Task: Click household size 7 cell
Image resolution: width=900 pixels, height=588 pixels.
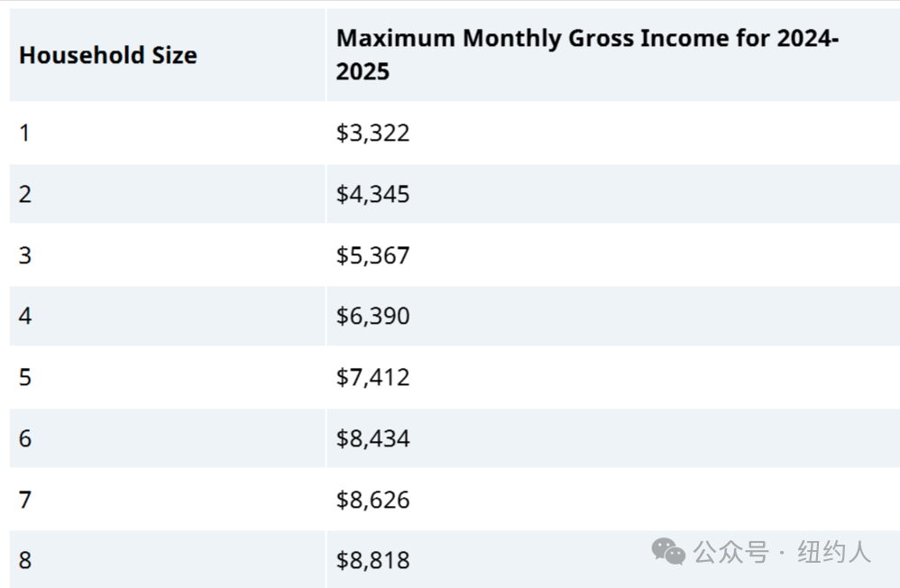Action: pos(167,500)
